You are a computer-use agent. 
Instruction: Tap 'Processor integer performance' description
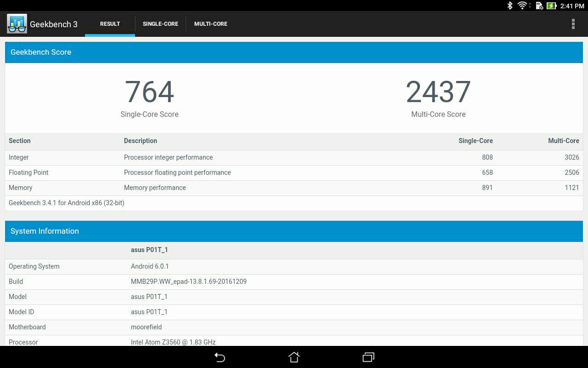tap(168, 157)
